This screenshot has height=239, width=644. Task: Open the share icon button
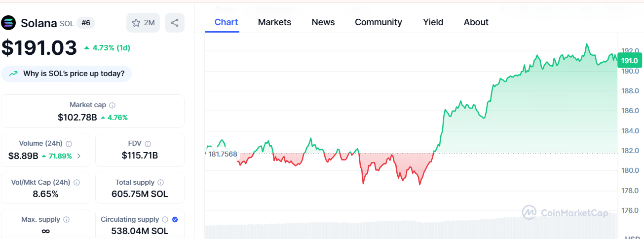pyautogui.click(x=175, y=23)
